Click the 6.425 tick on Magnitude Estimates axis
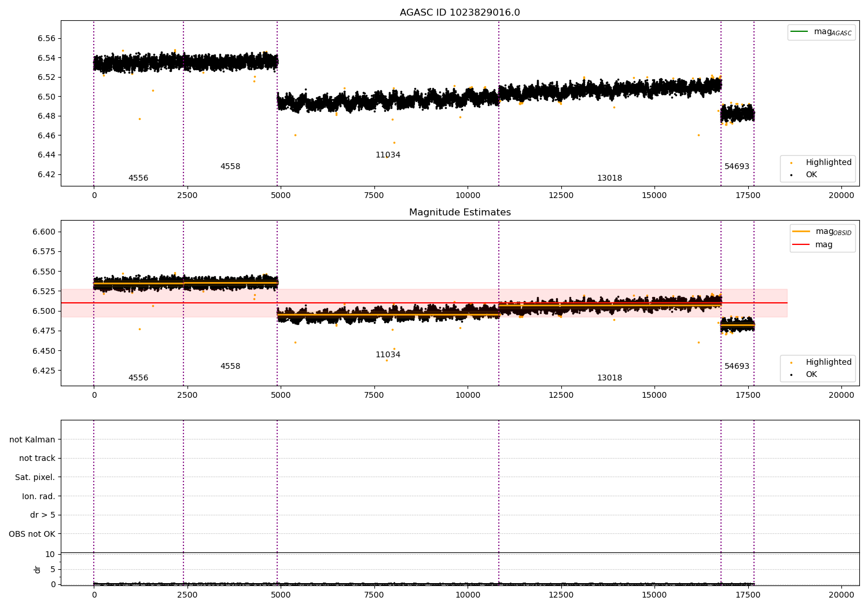The height and width of the screenshot is (608, 868). (44, 371)
